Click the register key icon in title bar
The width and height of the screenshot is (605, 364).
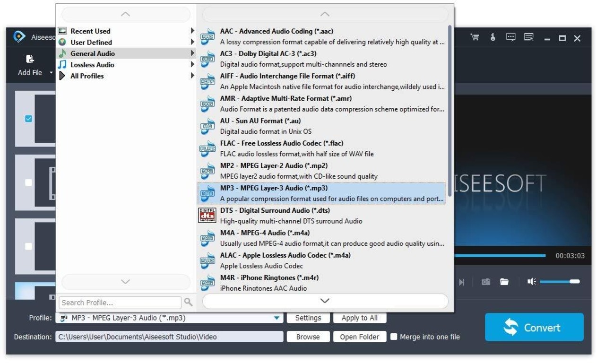pos(493,37)
